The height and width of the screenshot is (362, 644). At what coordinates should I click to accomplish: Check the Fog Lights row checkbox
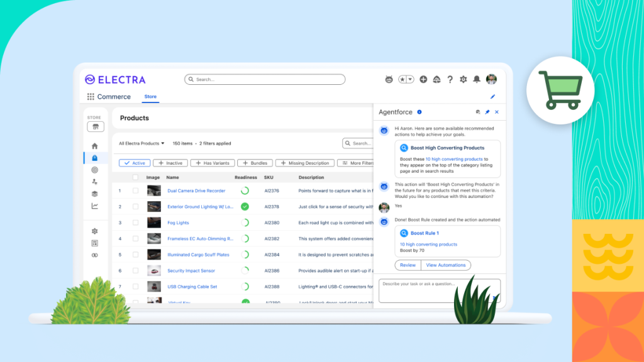pos(135,222)
